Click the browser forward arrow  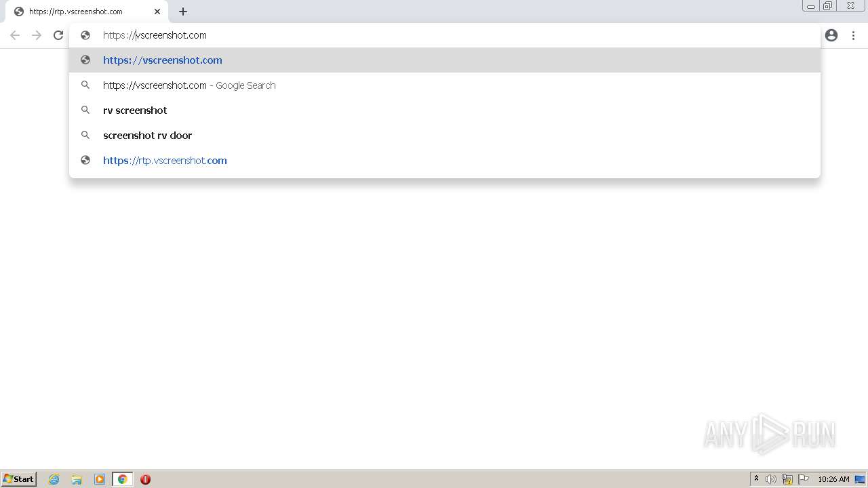coord(37,35)
